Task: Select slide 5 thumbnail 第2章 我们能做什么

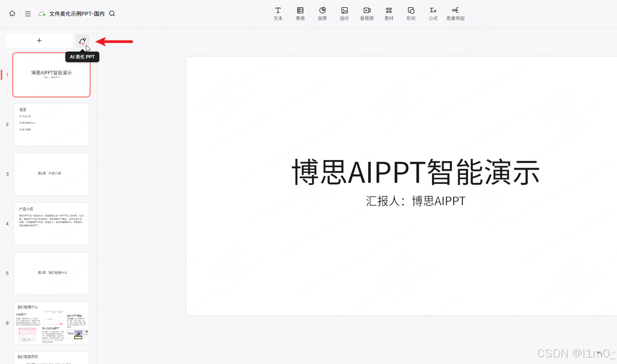Action: [x=52, y=273]
